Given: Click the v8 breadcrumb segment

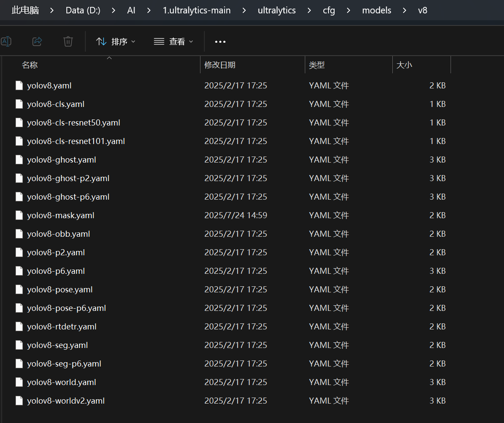Looking at the screenshot, I should tap(423, 10).
